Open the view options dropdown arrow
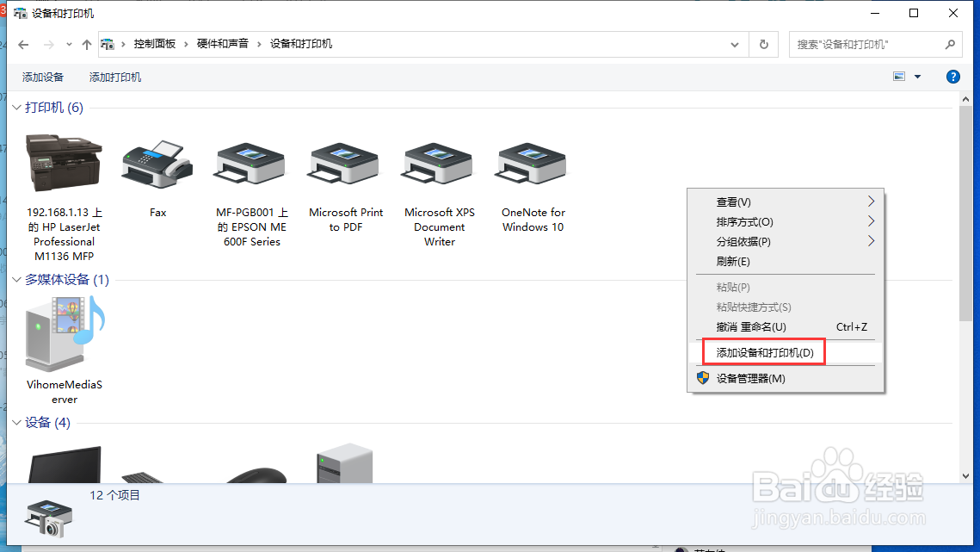The image size is (980, 552). tap(917, 77)
